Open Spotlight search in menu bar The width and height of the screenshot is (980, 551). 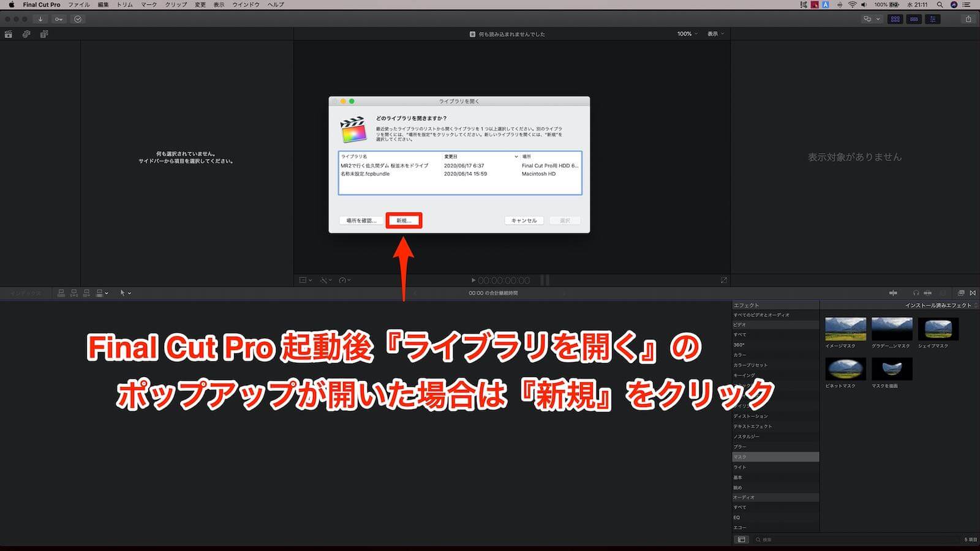tap(940, 4)
